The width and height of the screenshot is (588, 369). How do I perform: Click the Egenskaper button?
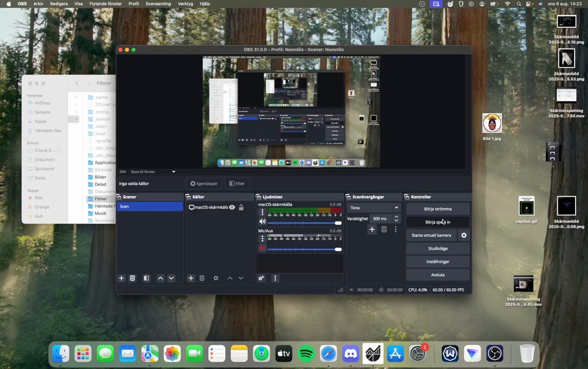coord(204,183)
